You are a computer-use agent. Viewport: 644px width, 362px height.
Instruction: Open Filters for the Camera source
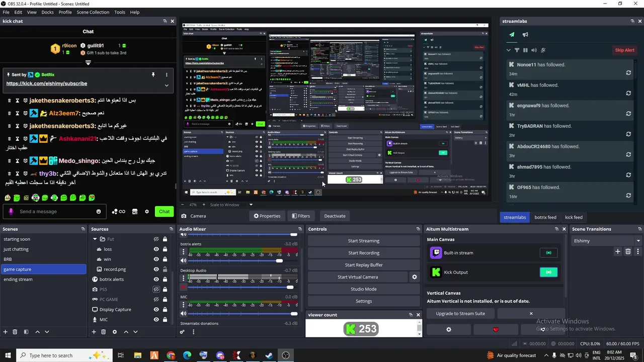pyautogui.click(x=301, y=216)
